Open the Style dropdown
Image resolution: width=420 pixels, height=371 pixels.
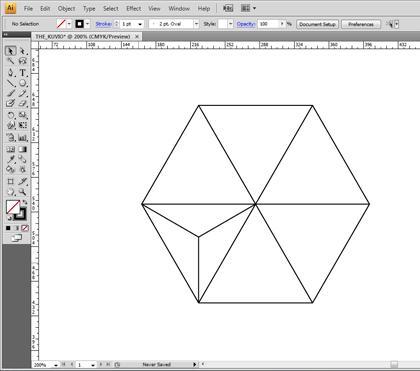tap(231, 24)
